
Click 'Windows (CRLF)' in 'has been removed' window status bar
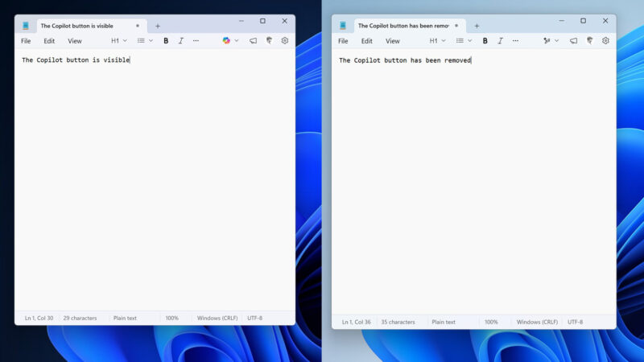click(x=537, y=323)
